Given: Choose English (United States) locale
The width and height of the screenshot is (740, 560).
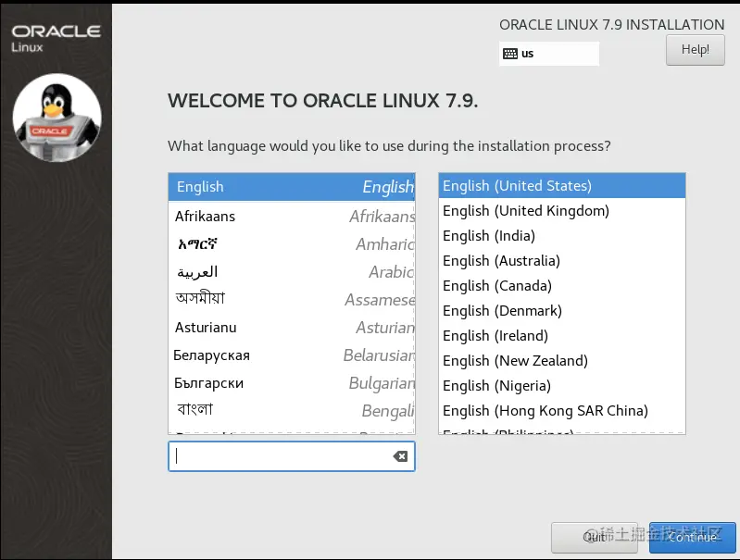Looking at the screenshot, I should pos(562,186).
